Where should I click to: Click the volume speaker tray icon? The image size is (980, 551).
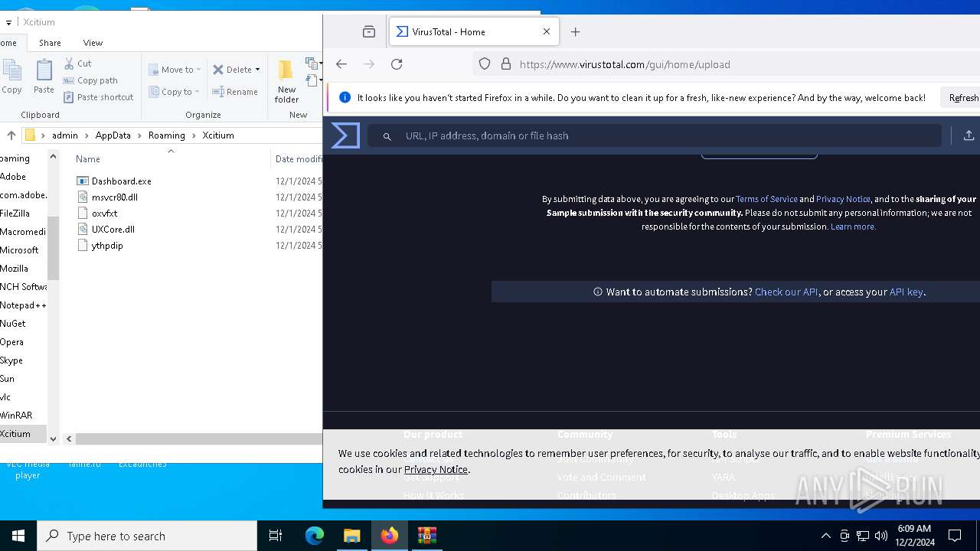point(880,536)
